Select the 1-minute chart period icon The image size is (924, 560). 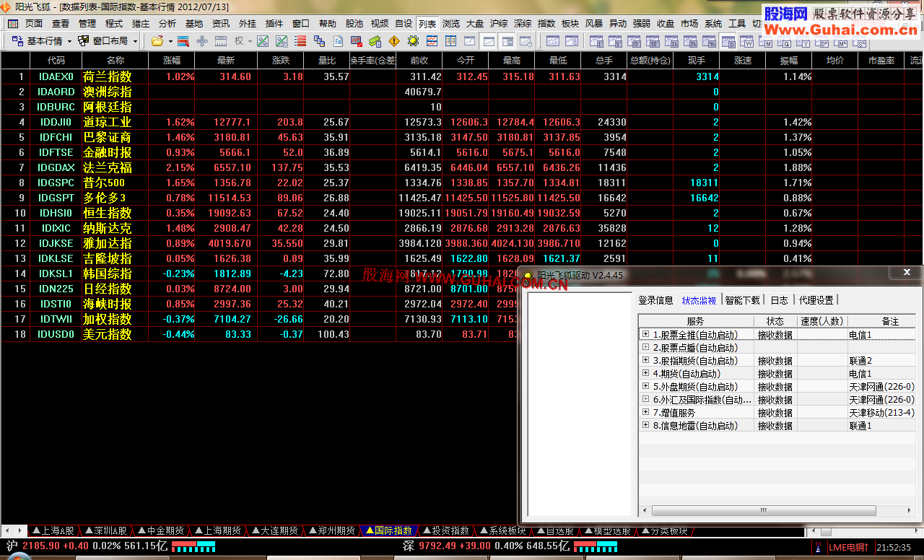596,41
